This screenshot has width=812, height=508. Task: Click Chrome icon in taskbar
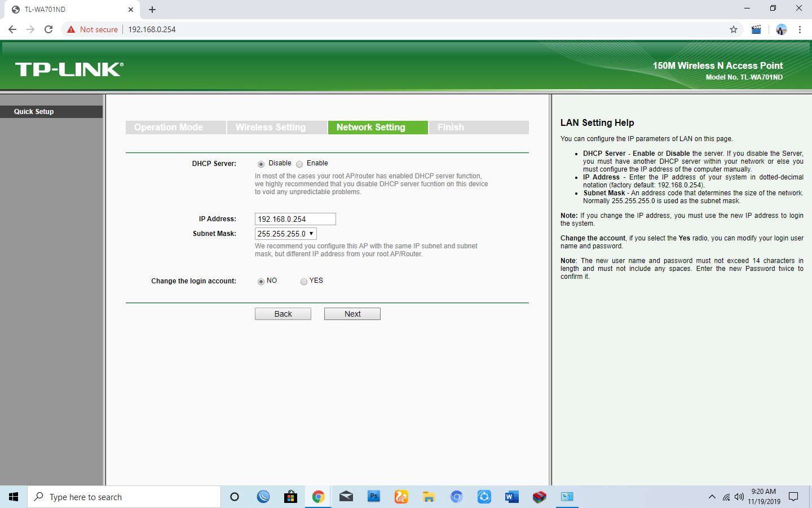tap(318, 497)
